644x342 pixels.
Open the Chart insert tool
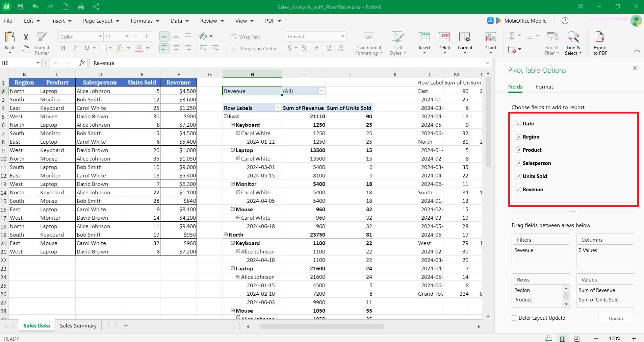[x=490, y=37]
